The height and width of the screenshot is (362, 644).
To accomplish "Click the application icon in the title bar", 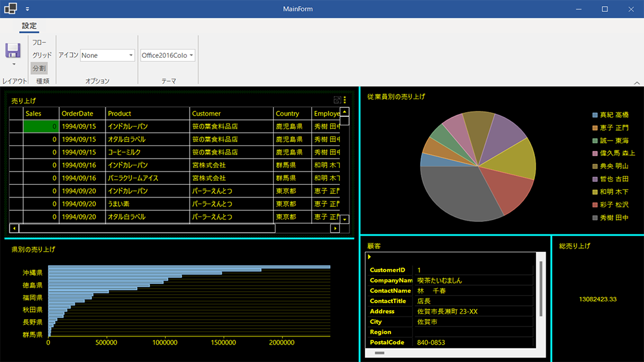I will pyautogui.click(x=11, y=8).
